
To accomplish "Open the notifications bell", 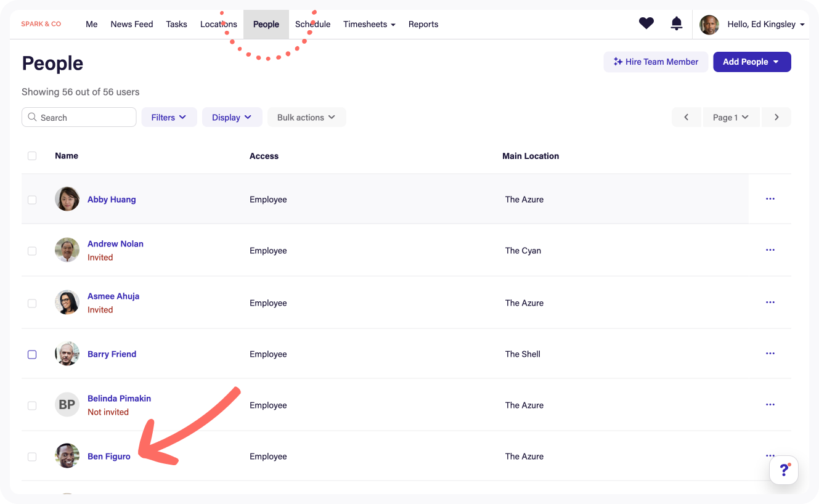I will [677, 24].
